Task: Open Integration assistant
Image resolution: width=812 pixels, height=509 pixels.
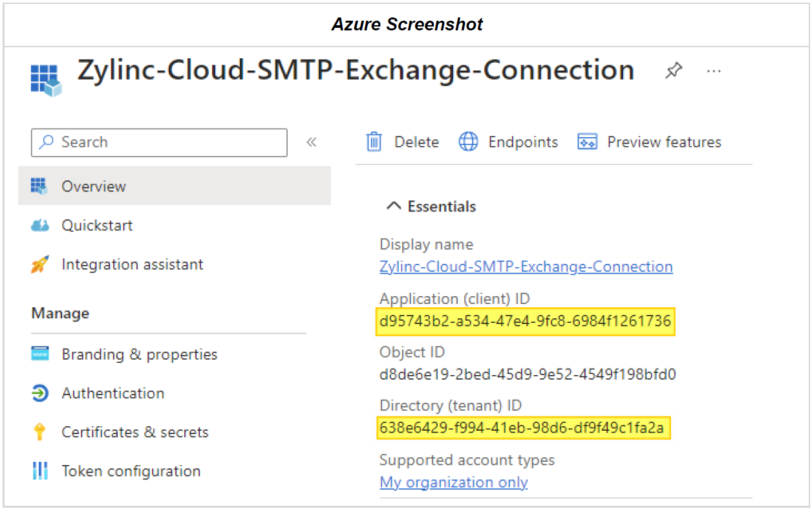Action: coord(133,264)
